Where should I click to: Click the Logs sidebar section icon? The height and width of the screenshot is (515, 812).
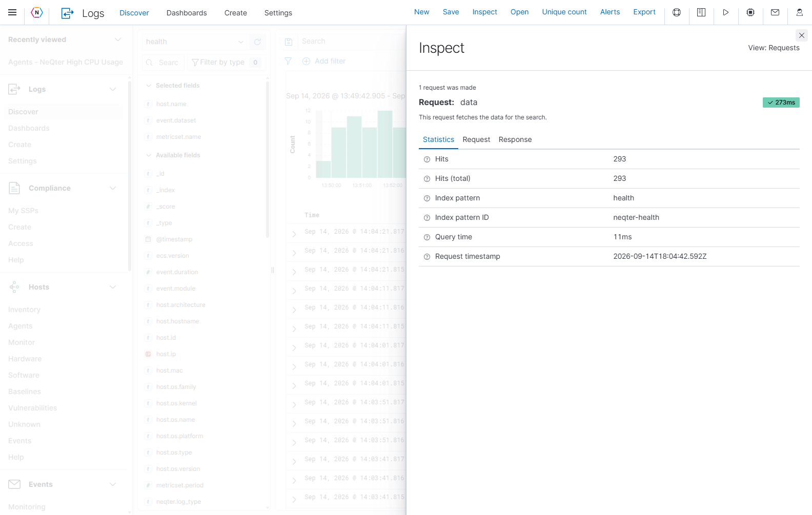coord(14,89)
